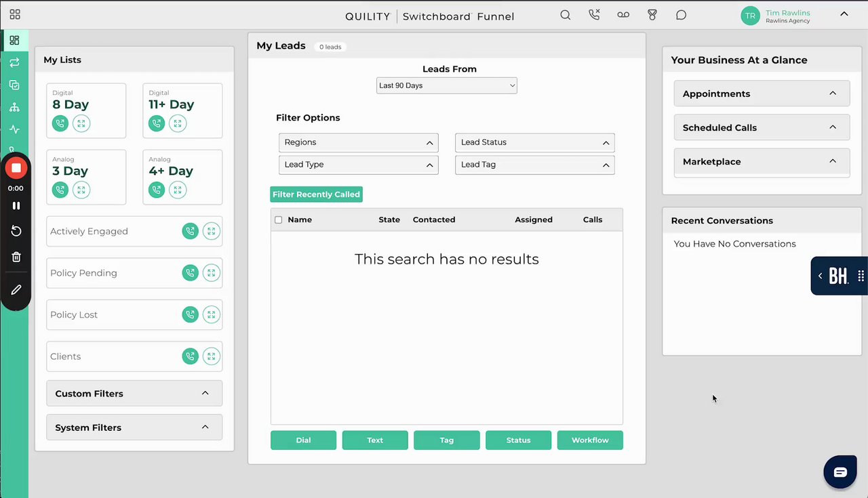The width and height of the screenshot is (868, 498).
Task: Restart the recording
Action: pos(16,231)
